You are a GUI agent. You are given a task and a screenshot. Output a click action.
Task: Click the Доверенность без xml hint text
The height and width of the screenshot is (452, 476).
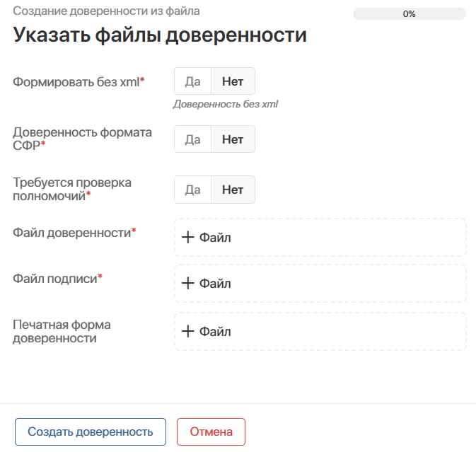coord(226,104)
